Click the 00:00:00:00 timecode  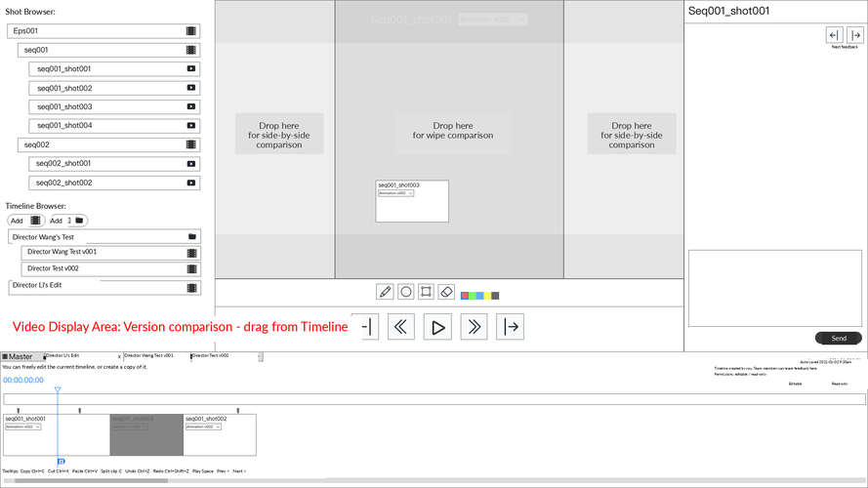pyautogui.click(x=23, y=380)
